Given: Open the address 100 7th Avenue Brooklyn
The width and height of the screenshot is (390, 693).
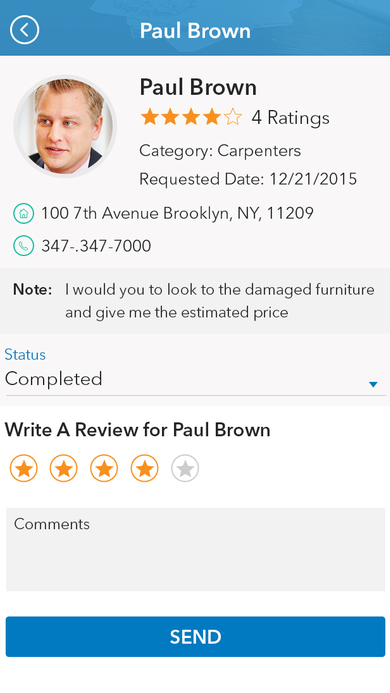Looking at the screenshot, I should point(177,213).
